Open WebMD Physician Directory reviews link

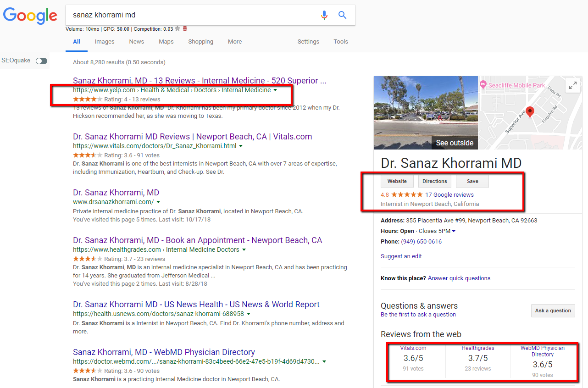pos(543,351)
